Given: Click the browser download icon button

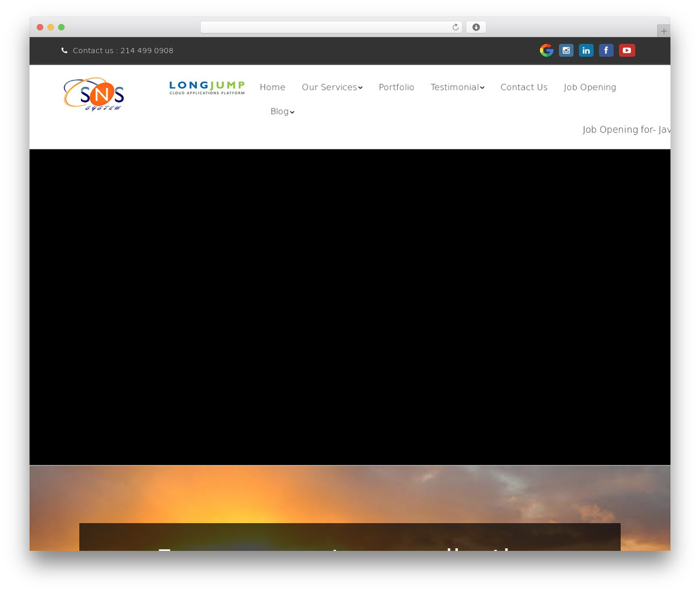Looking at the screenshot, I should [x=476, y=27].
